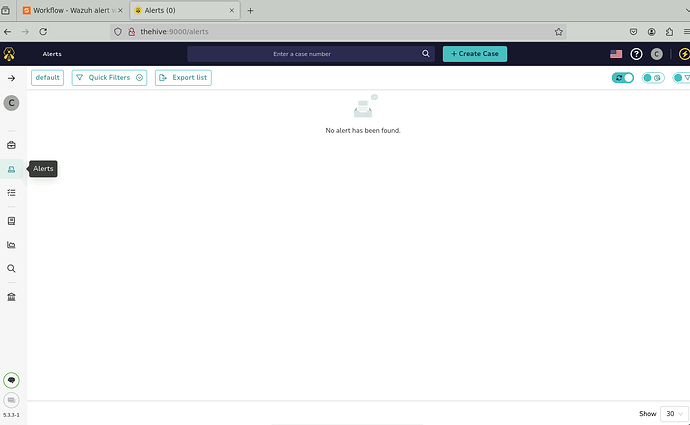Click the sidebar Search magnifier icon
This screenshot has width=690, height=425.
click(11, 268)
